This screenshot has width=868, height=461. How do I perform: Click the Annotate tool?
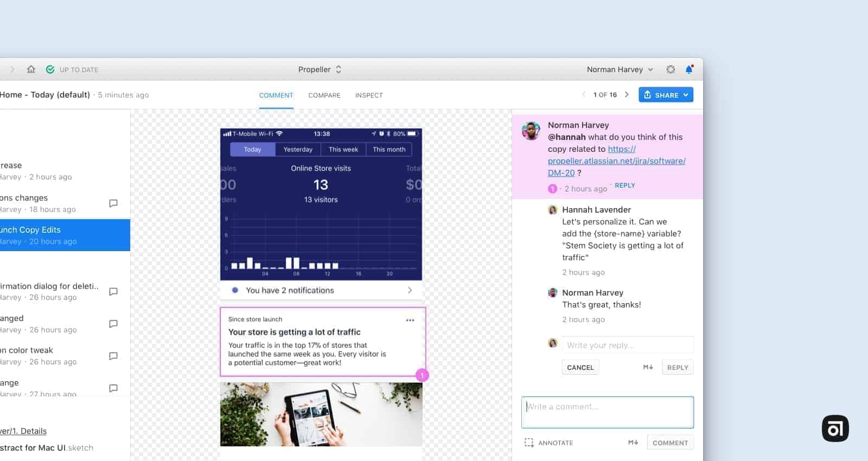point(548,443)
